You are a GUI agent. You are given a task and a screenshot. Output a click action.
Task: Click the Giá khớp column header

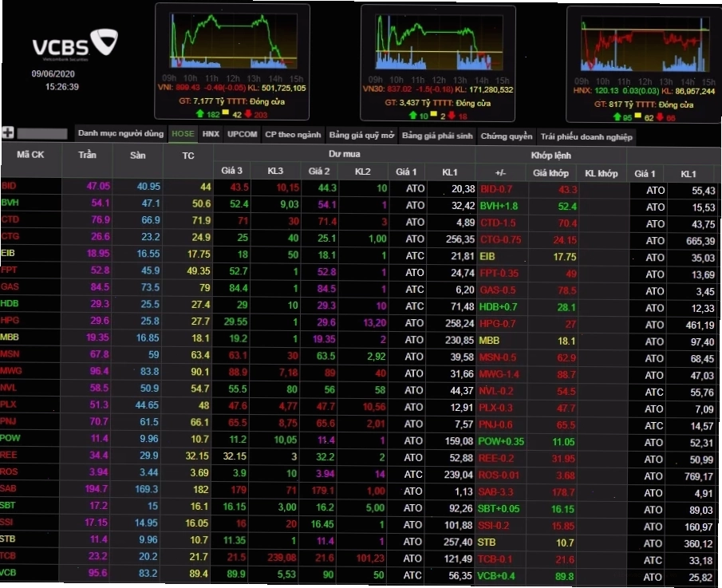tap(550, 173)
